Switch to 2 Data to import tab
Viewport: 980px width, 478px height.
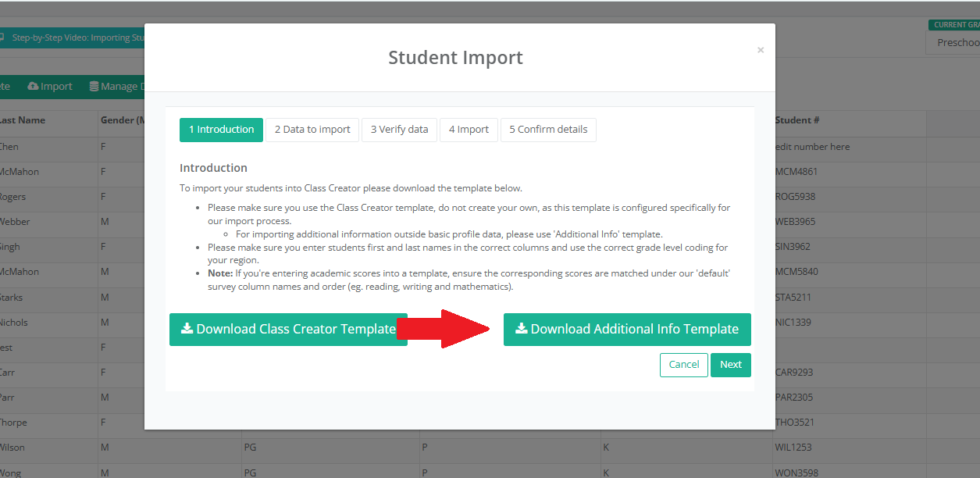click(x=312, y=130)
